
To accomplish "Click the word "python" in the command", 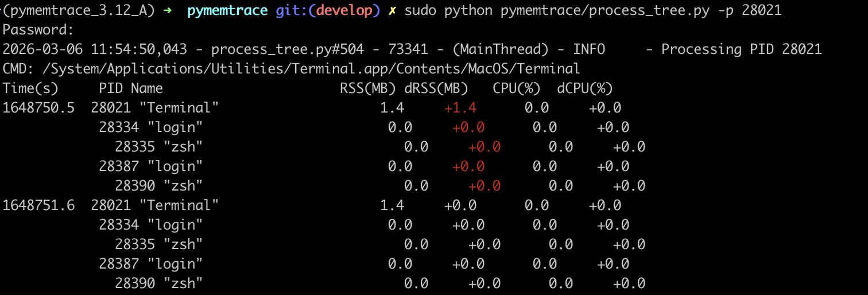I will click(468, 11).
